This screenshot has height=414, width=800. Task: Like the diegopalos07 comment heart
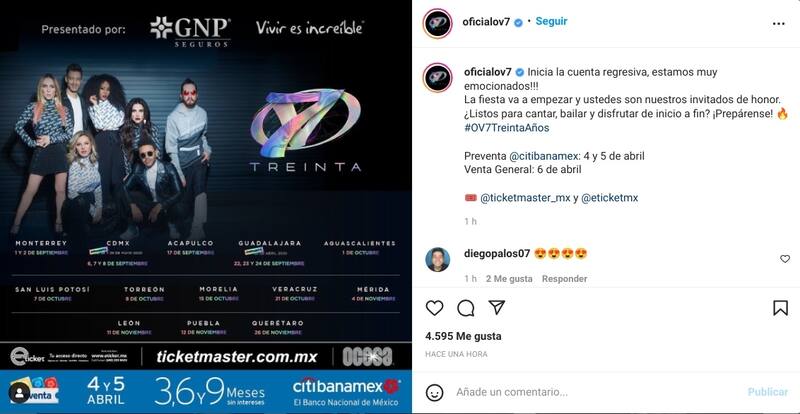click(785, 259)
